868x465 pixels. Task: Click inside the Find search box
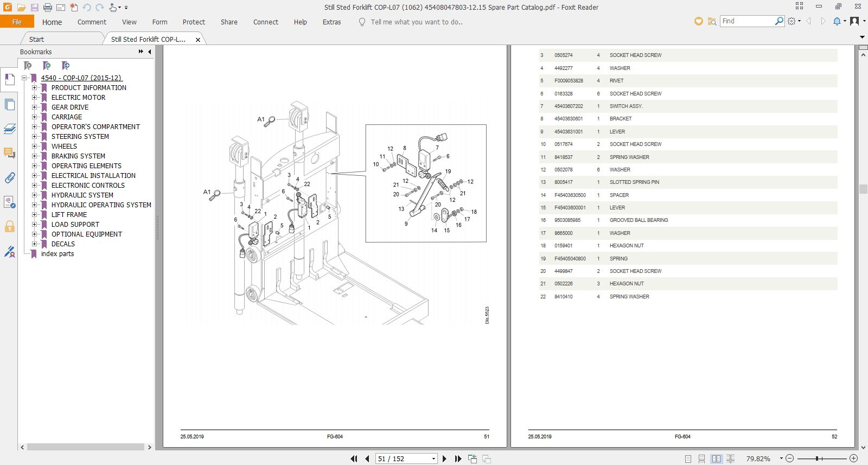[747, 21]
